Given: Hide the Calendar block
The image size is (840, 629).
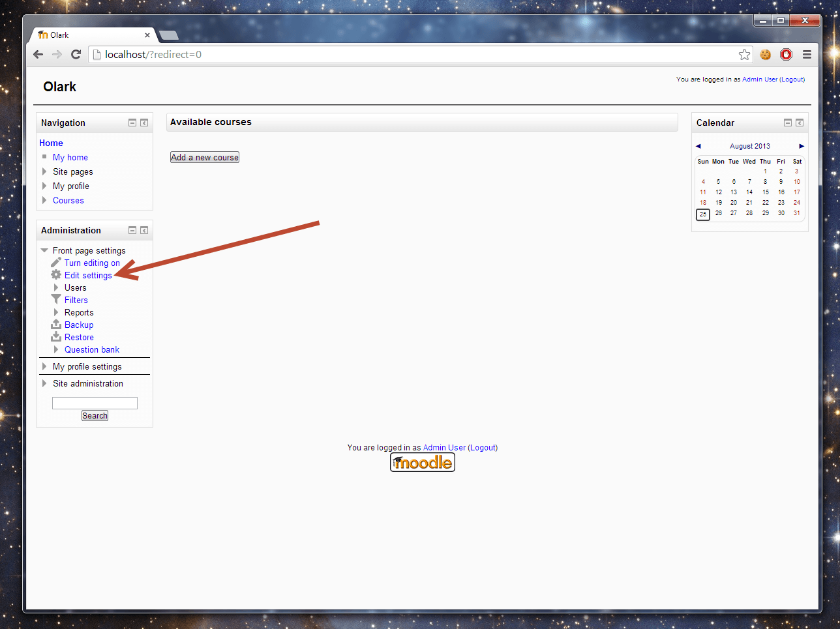Looking at the screenshot, I should [x=788, y=123].
